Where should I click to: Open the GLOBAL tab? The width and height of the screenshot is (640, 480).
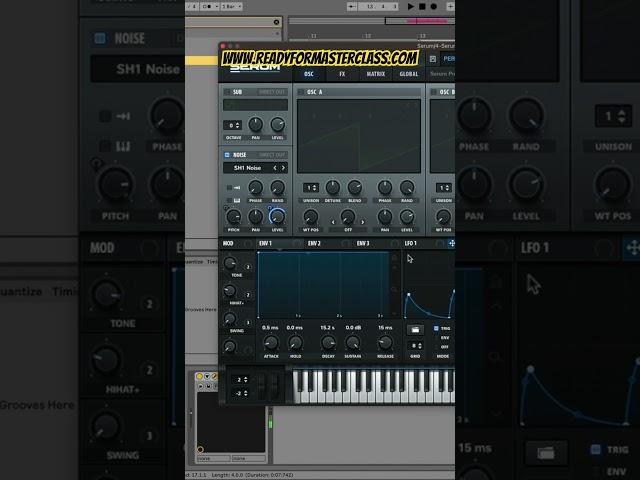click(x=409, y=74)
